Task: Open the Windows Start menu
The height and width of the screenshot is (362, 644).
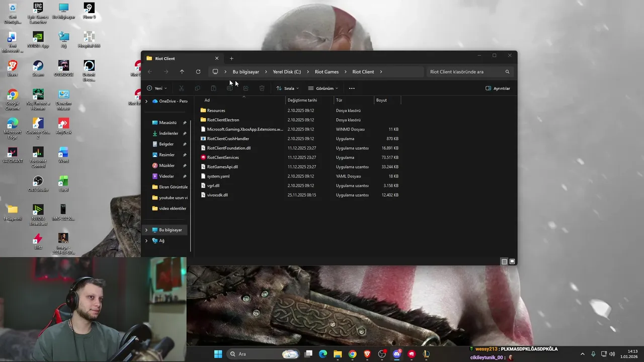Action: [218, 354]
